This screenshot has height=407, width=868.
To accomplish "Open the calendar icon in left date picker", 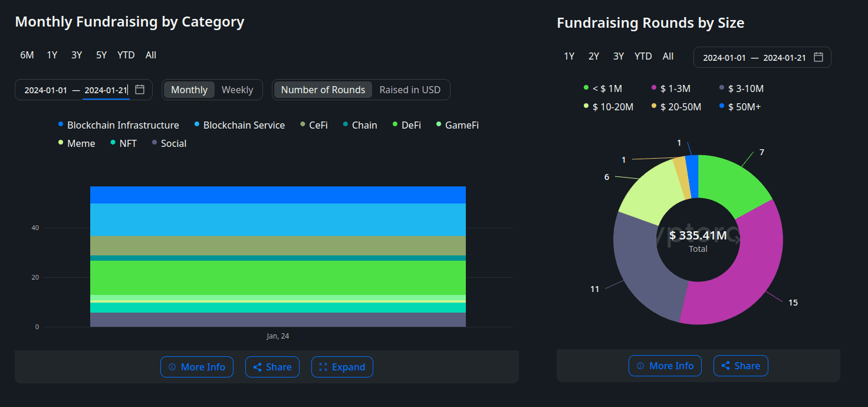I will coord(139,89).
